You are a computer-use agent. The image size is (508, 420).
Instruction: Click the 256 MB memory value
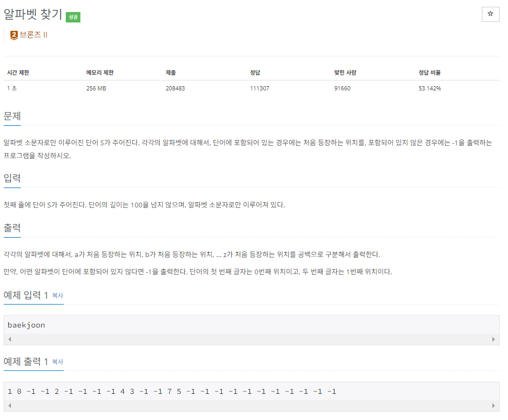[96, 88]
